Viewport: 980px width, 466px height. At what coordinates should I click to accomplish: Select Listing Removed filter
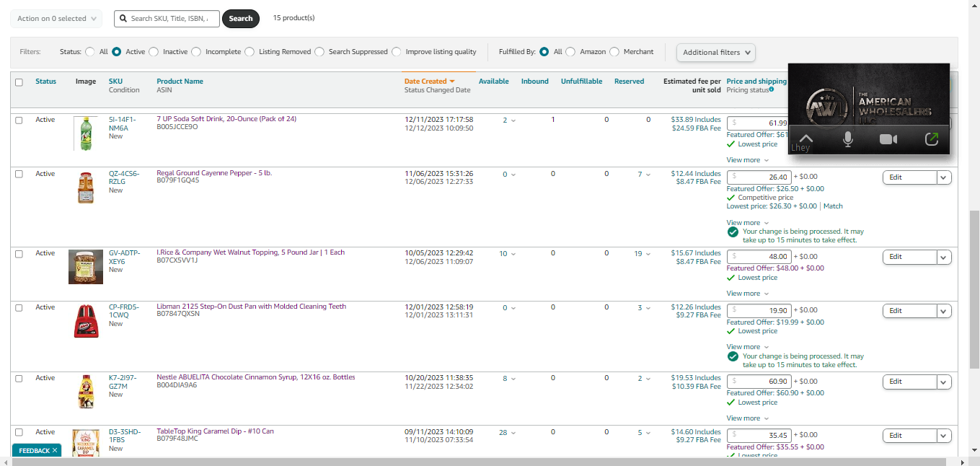pos(250,52)
